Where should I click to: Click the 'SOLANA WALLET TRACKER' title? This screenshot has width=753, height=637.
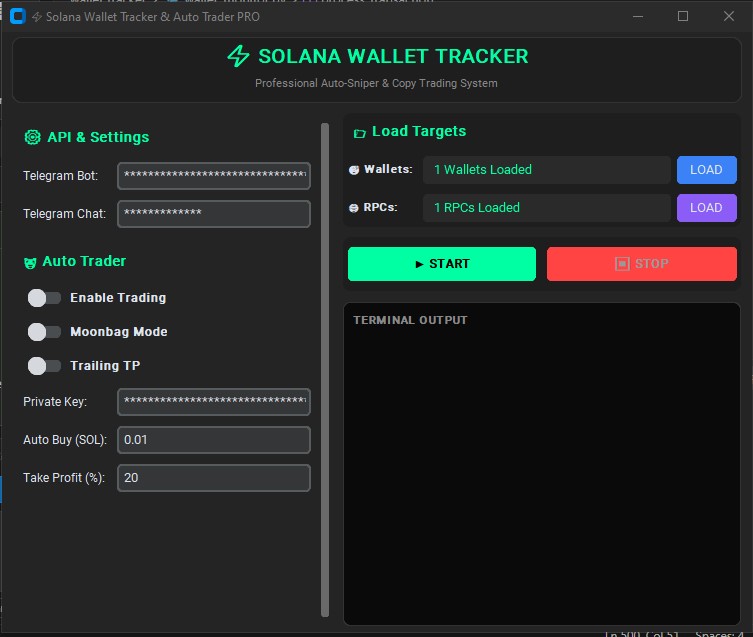(x=393, y=56)
